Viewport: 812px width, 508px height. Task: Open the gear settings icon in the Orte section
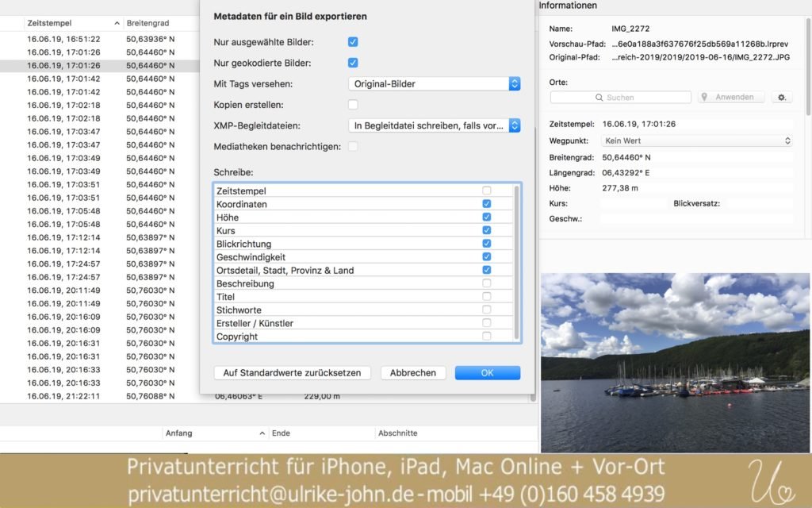(x=781, y=97)
